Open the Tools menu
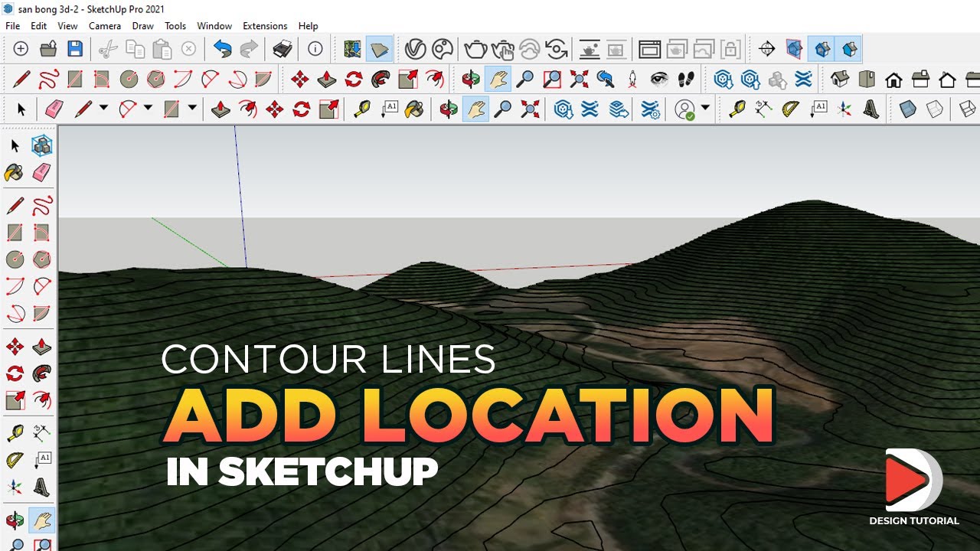980x551 pixels. pos(175,25)
